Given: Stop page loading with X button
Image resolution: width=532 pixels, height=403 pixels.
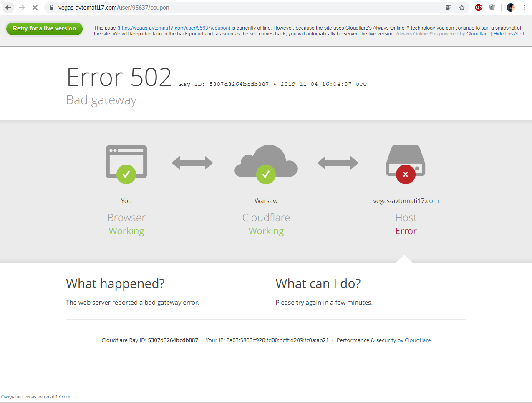Looking at the screenshot, I should [35, 8].
